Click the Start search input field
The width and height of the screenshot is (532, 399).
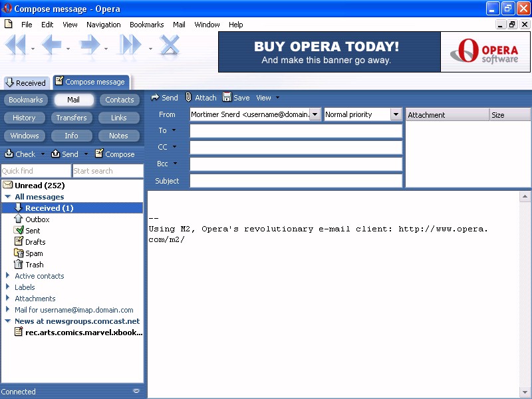click(x=108, y=171)
